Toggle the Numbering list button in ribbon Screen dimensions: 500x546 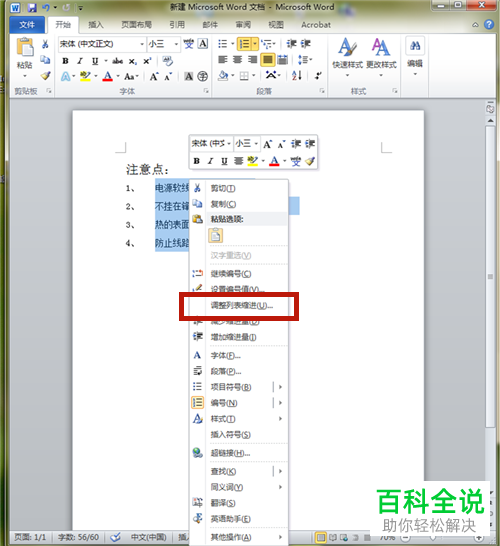(x=244, y=44)
